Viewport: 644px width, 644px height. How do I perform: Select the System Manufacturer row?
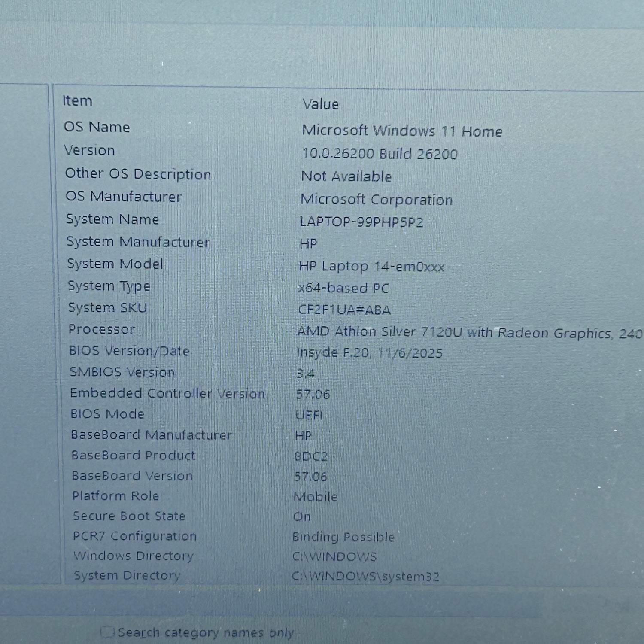138,242
